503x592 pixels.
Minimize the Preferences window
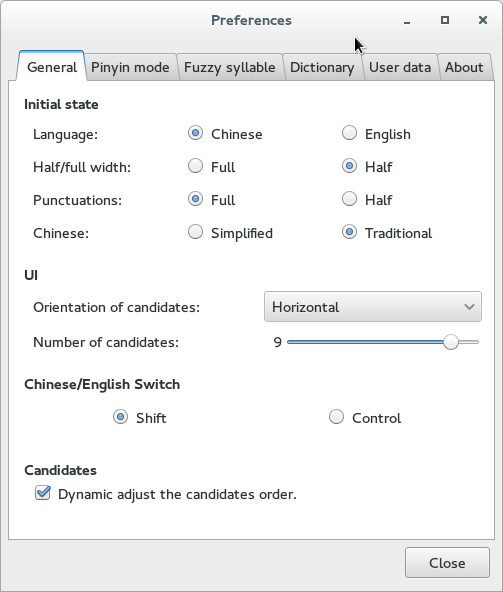coord(407,20)
